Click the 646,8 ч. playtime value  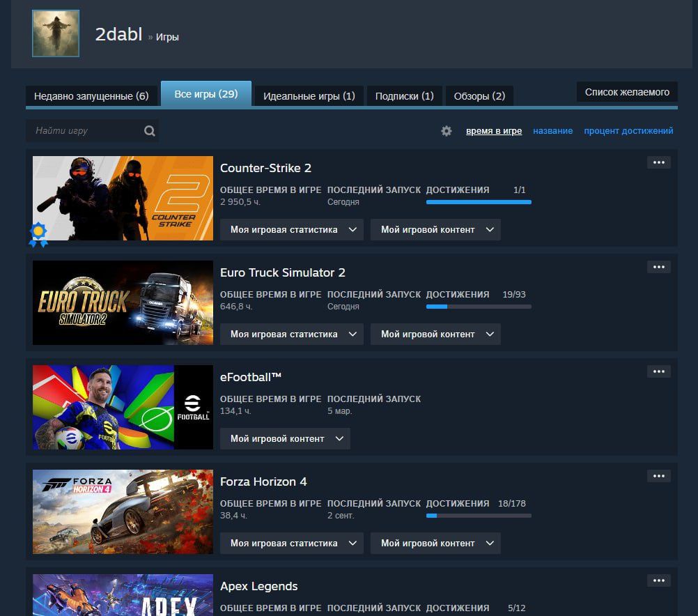[236, 307]
